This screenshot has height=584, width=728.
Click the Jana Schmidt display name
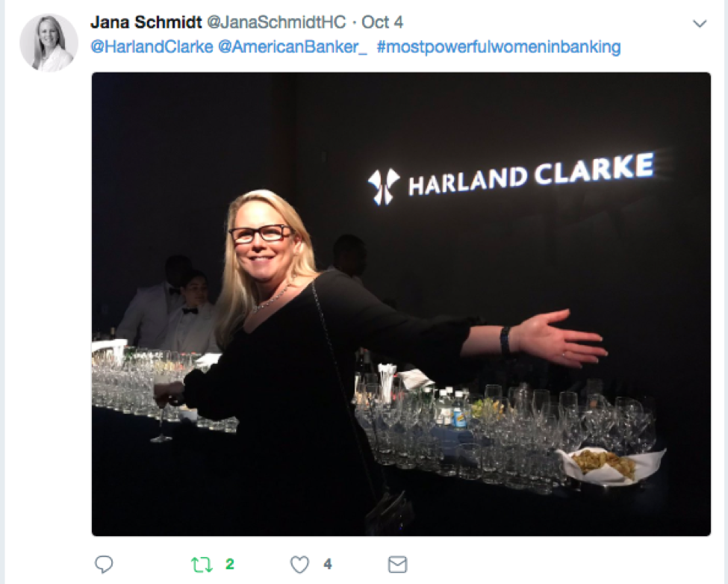pos(146,22)
